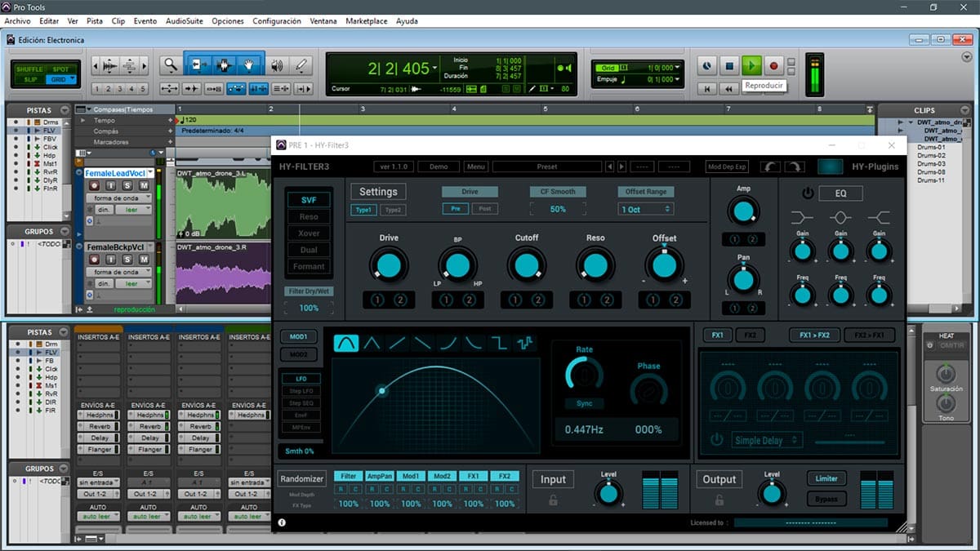Select the peak EQ band icon

(840, 216)
